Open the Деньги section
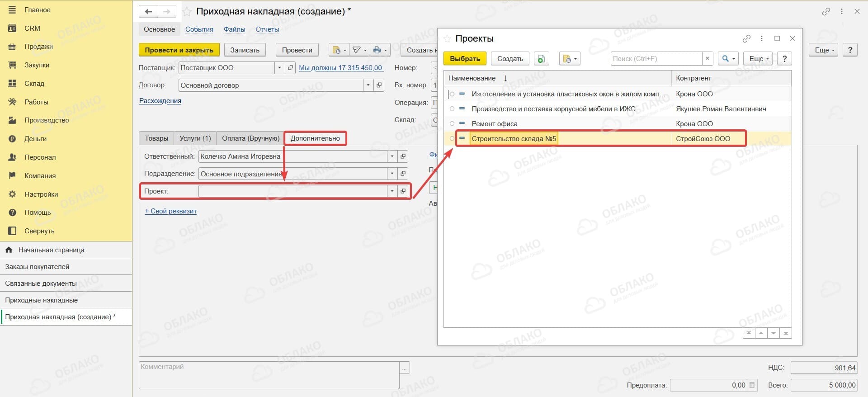Viewport: 868px width, 397px height. 35,139
